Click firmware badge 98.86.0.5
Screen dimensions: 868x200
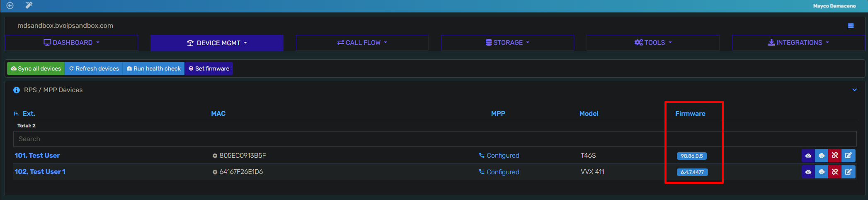(692, 156)
